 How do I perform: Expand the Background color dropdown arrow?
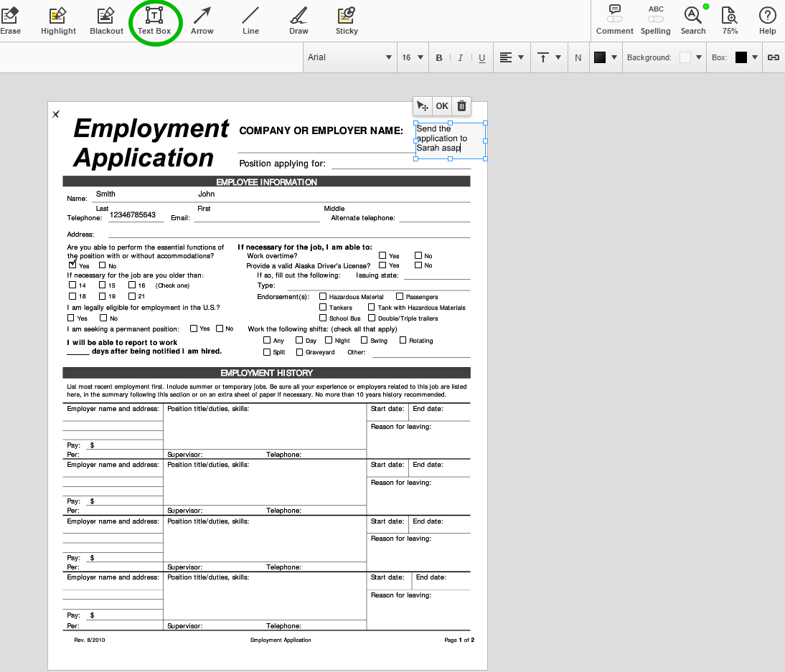(x=699, y=57)
